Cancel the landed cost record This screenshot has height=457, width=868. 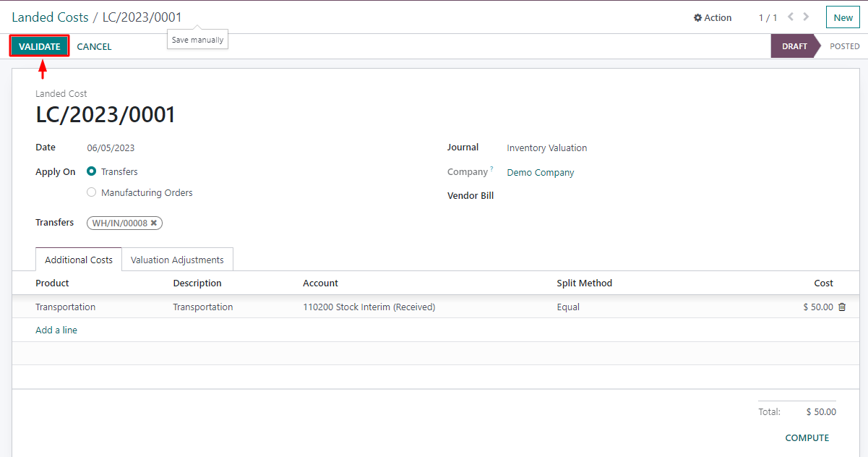pyautogui.click(x=94, y=46)
